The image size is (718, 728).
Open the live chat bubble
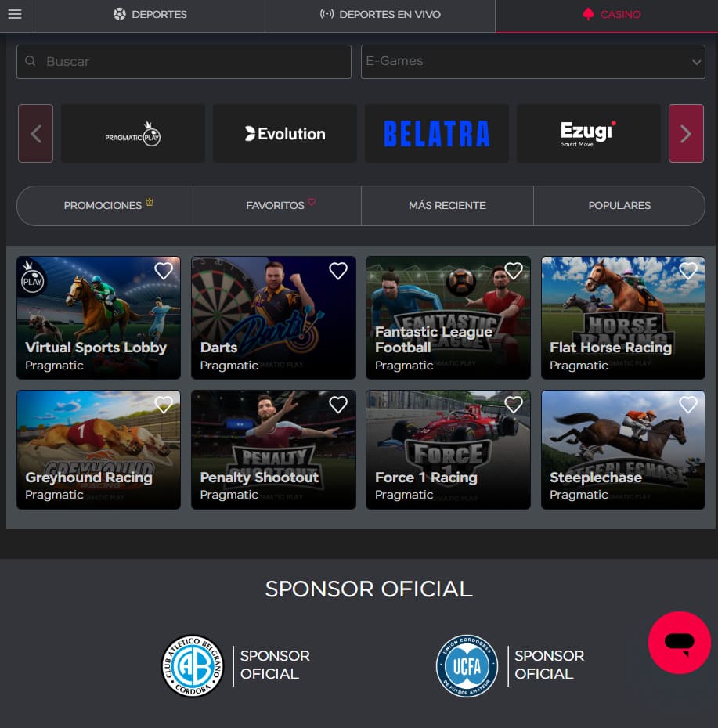(x=679, y=643)
